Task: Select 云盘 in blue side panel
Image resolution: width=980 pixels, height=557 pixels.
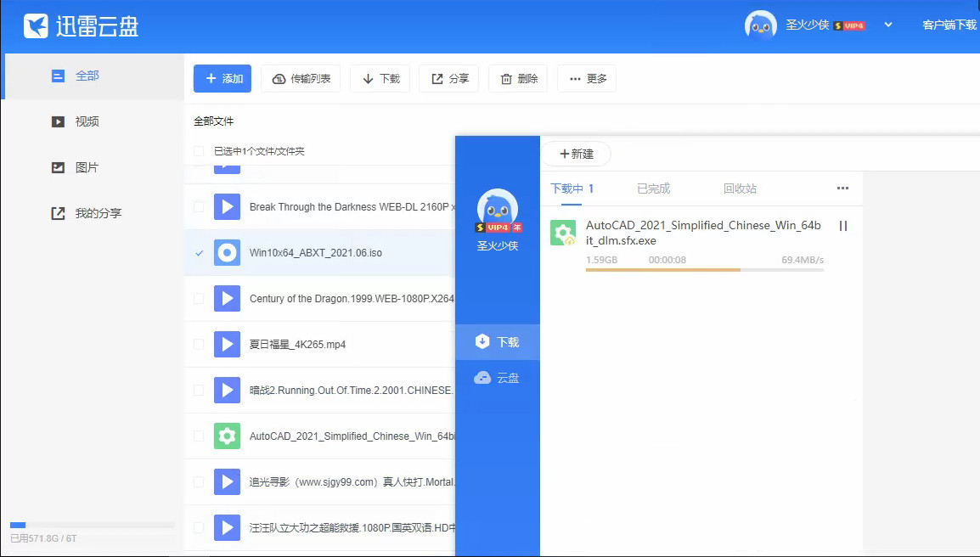Action: coord(498,378)
